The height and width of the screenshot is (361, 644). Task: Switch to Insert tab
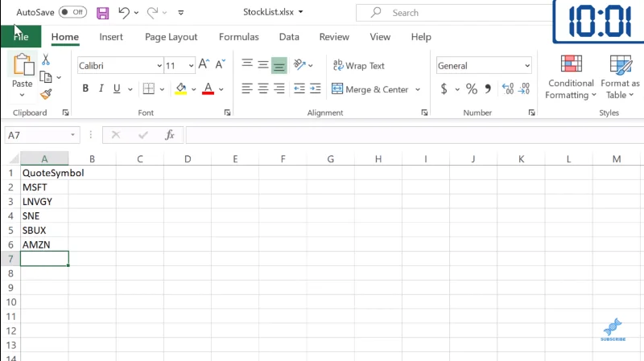[x=111, y=36]
